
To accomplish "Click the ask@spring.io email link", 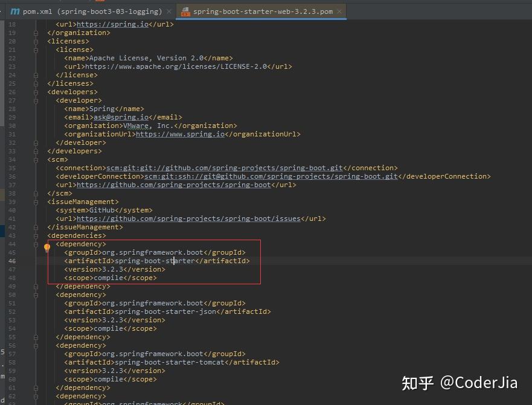I will pos(121,117).
